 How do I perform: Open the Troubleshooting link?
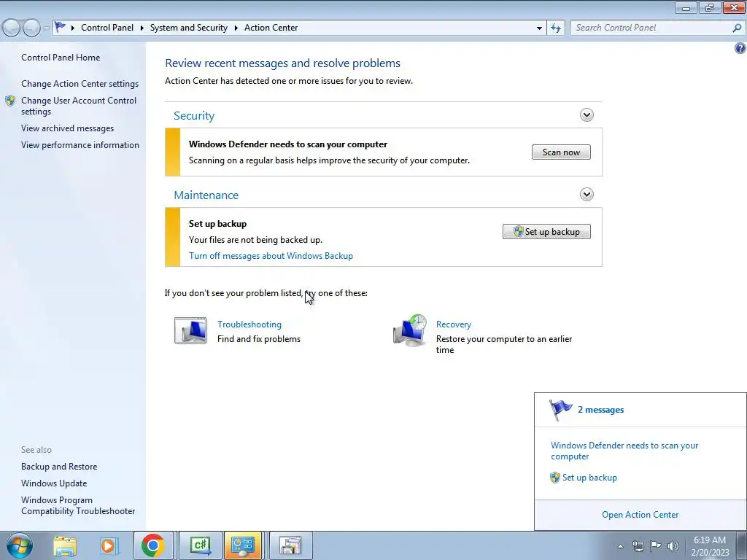click(249, 324)
